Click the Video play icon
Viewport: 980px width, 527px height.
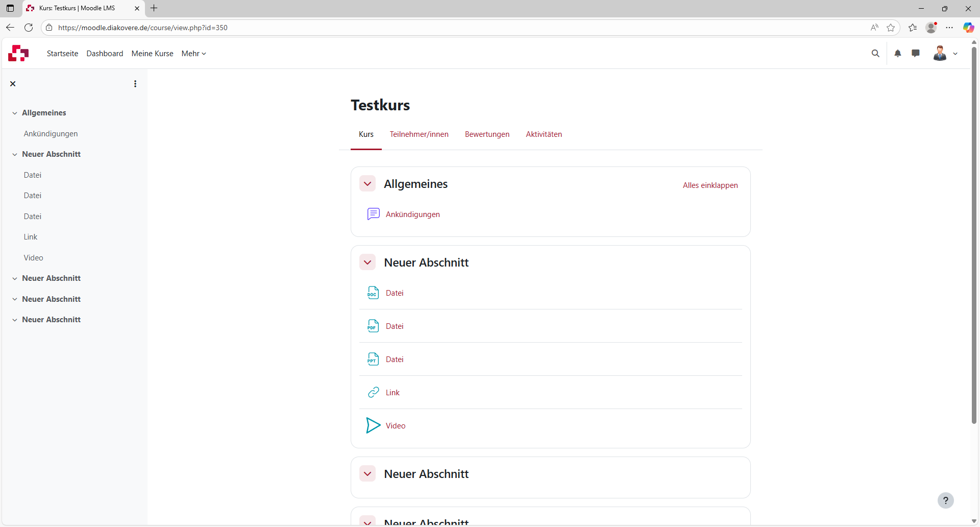[373, 425]
